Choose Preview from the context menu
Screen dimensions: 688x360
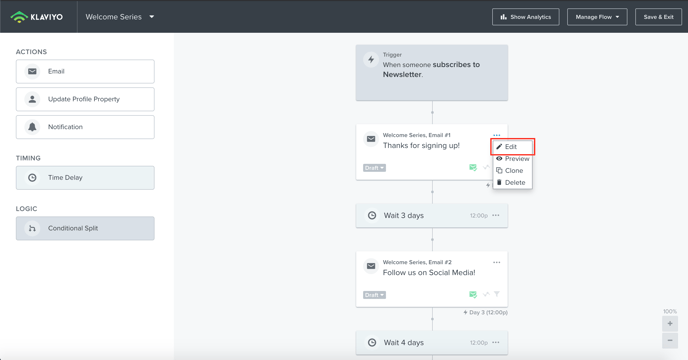point(512,158)
